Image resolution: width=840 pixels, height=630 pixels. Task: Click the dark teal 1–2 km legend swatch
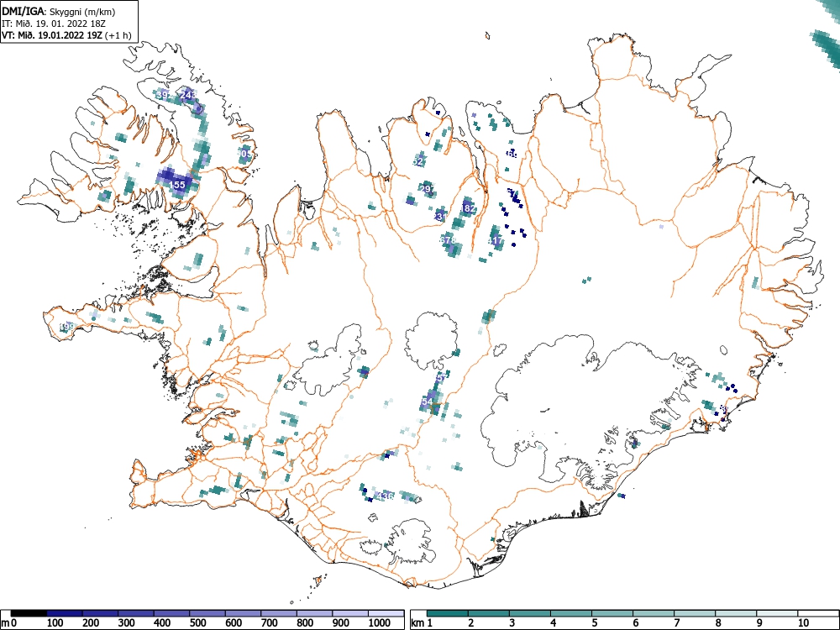click(x=448, y=613)
